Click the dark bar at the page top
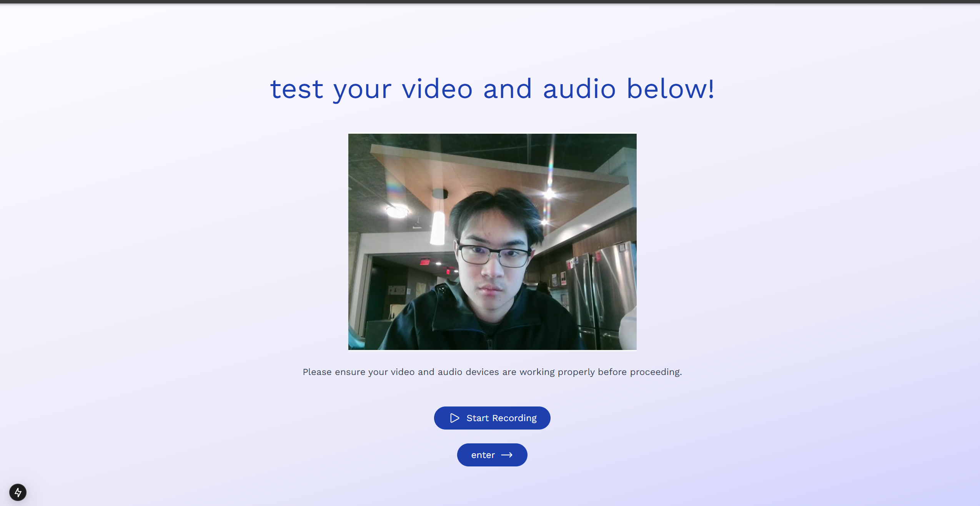Image resolution: width=980 pixels, height=506 pixels. [490, 2]
